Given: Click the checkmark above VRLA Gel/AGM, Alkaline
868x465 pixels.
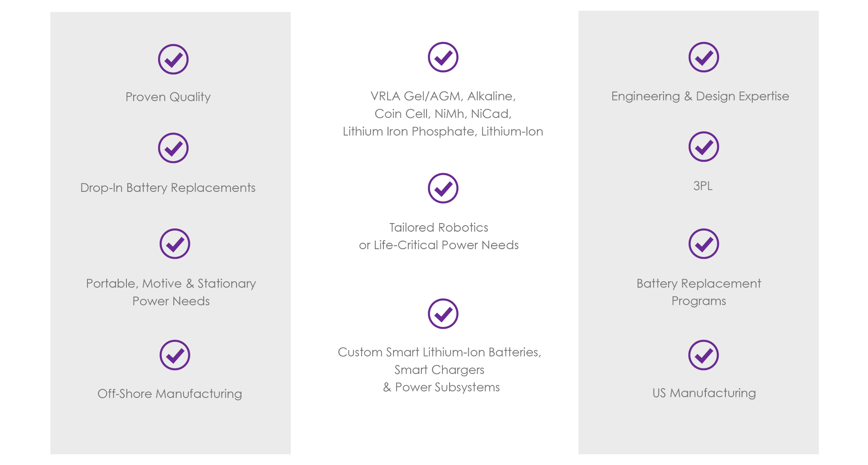Looking at the screenshot, I should point(443,57).
